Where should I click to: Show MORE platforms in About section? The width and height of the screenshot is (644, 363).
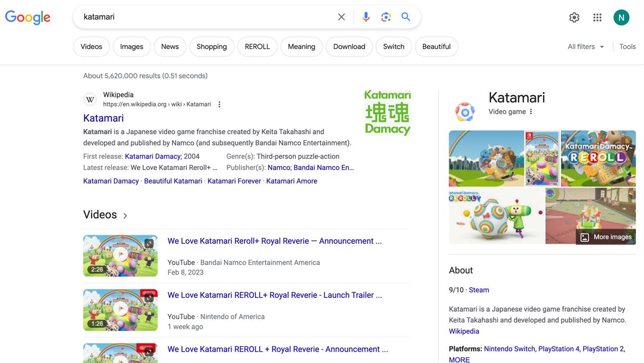[x=459, y=359]
